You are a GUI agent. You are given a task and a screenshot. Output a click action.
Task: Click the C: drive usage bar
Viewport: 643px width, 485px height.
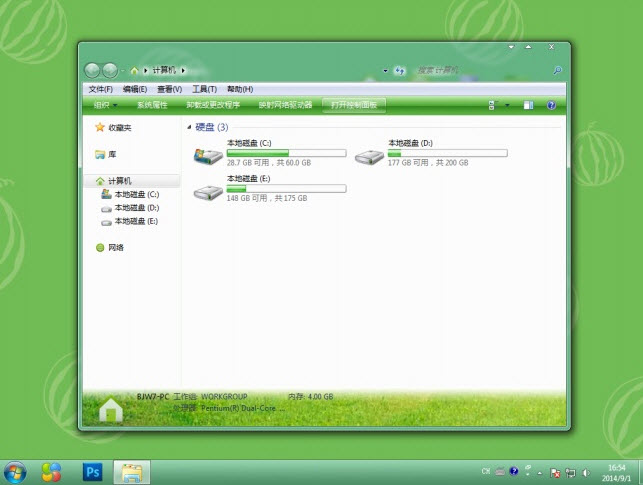coord(286,153)
